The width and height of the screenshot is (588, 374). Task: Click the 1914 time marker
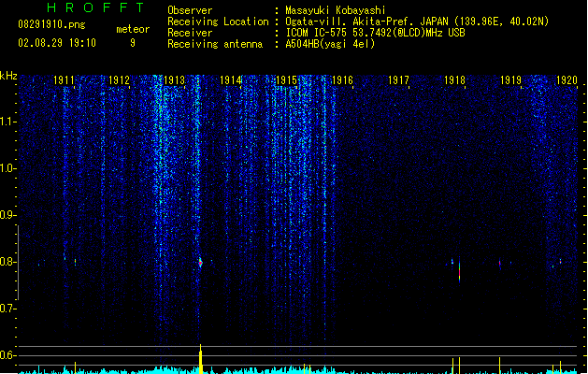point(230,80)
